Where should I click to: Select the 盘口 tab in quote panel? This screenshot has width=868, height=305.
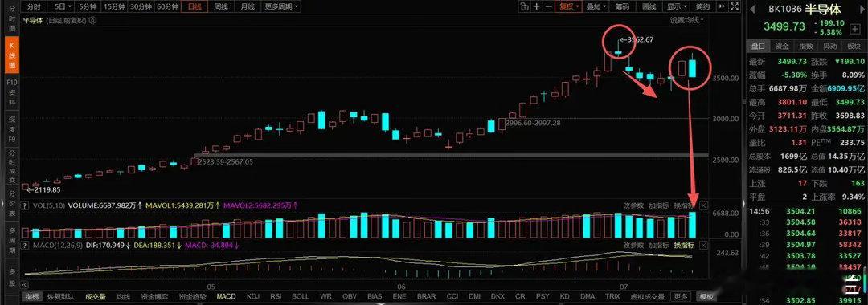tap(758, 47)
